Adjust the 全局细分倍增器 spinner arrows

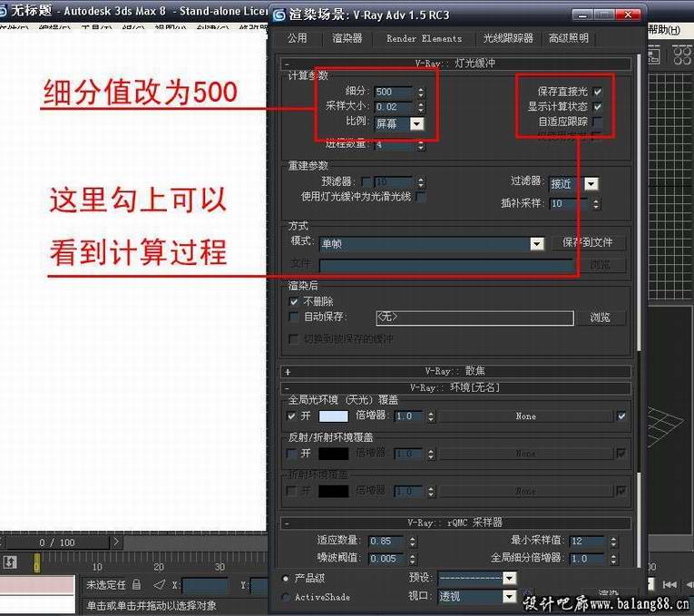[x=613, y=559]
